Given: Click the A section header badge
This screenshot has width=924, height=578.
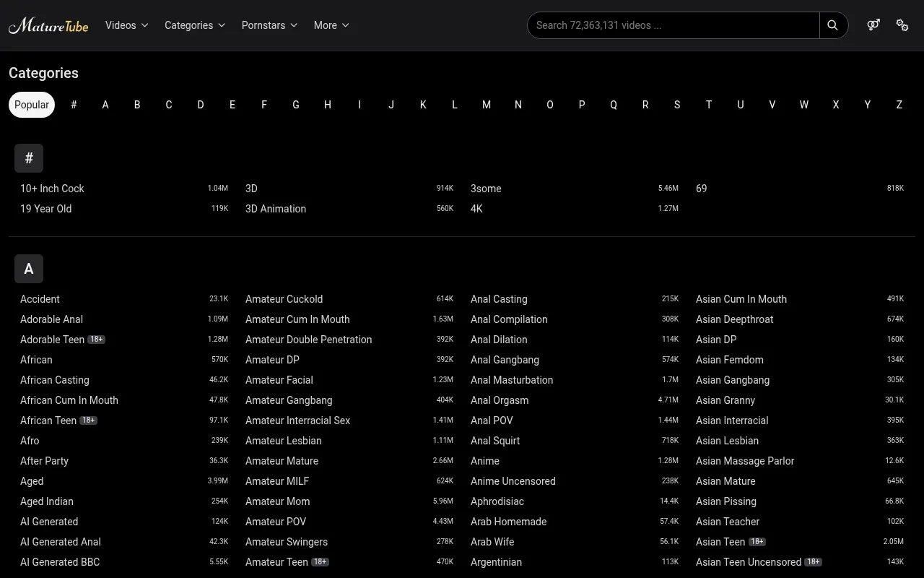Looking at the screenshot, I should tap(29, 269).
